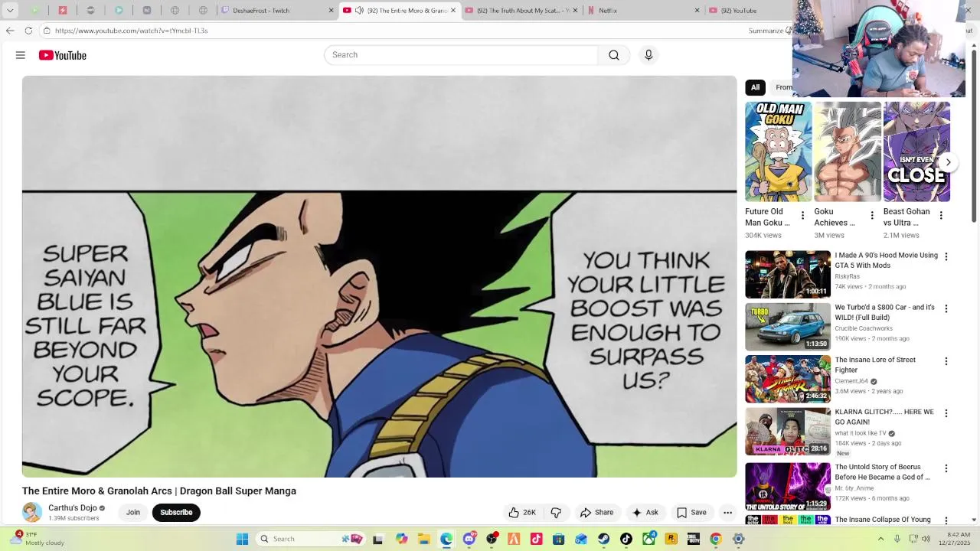
Task: Show hidden system tray icons chevron
Action: point(880,539)
